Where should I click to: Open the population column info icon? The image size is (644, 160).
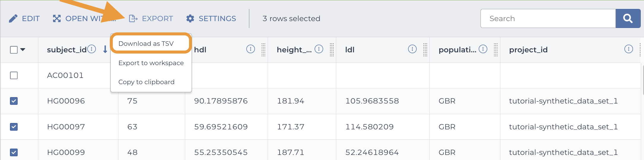[x=483, y=49]
